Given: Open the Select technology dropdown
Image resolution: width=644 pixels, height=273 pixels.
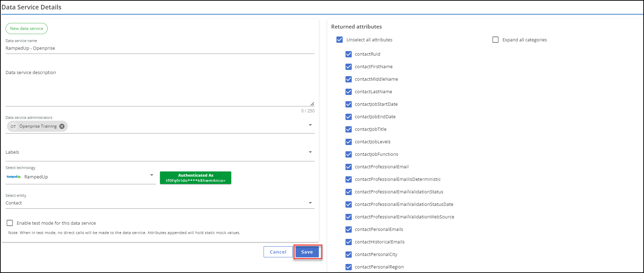Looking at the screenshot, I should coord(152,175).
